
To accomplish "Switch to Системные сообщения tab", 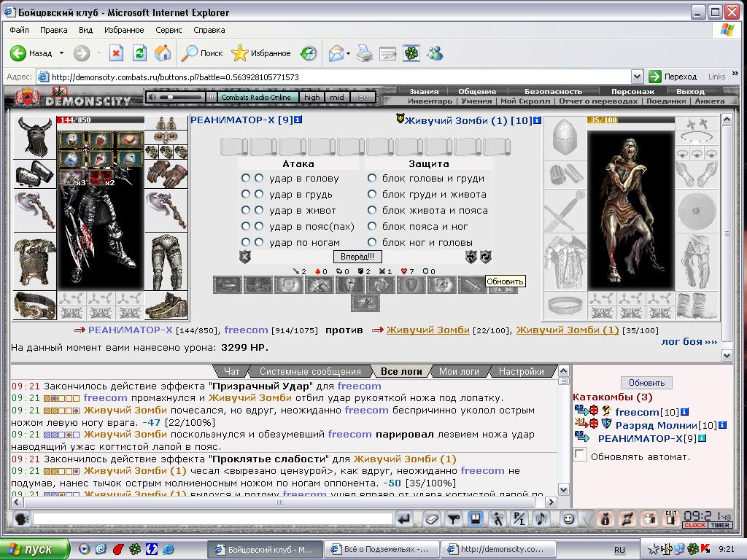I will coord(310,371).
